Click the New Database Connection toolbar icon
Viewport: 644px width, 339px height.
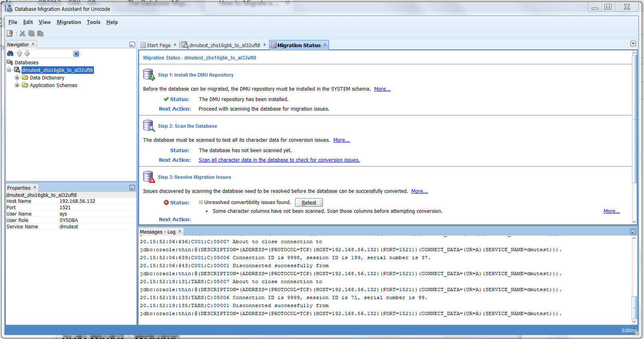(10, 34)
